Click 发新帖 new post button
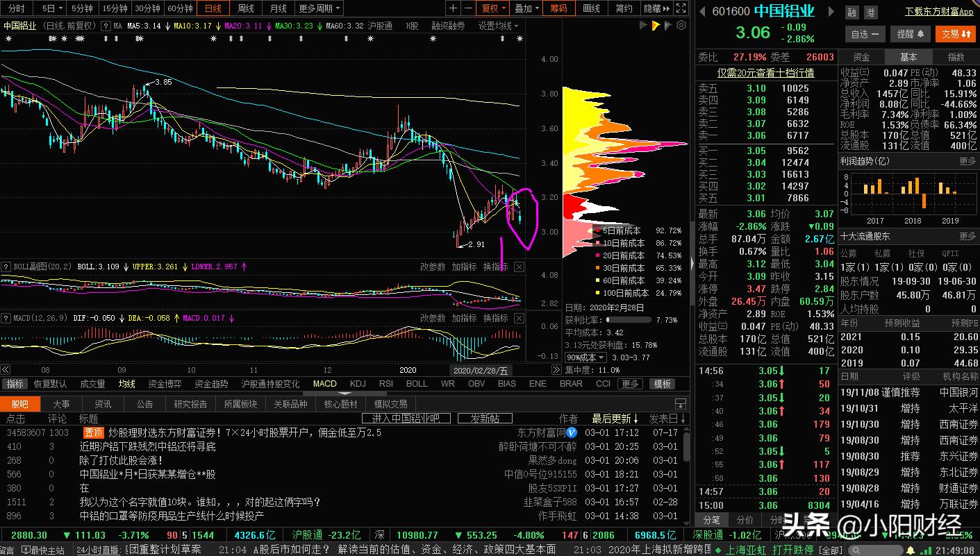The image size is (980, 556). [485, 419]
